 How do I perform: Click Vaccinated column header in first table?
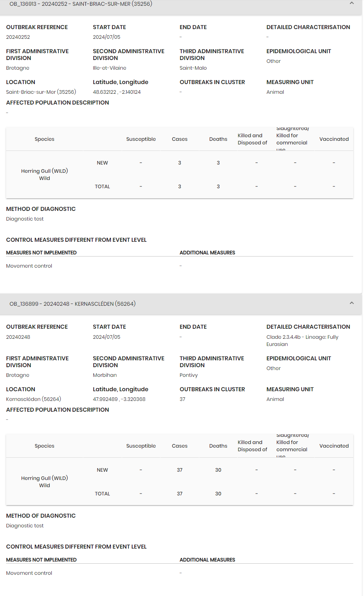(334, 139)
